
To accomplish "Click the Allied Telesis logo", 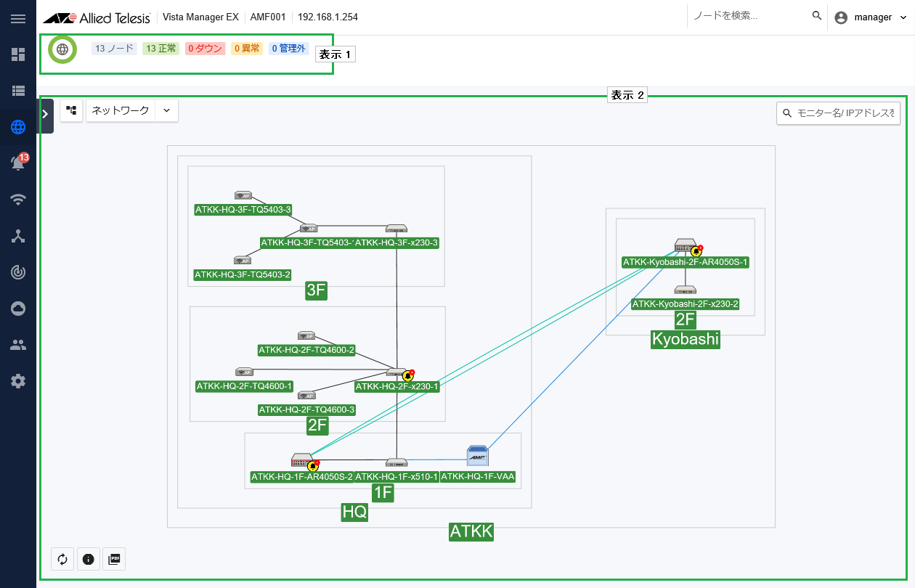I will coord(97,17).
